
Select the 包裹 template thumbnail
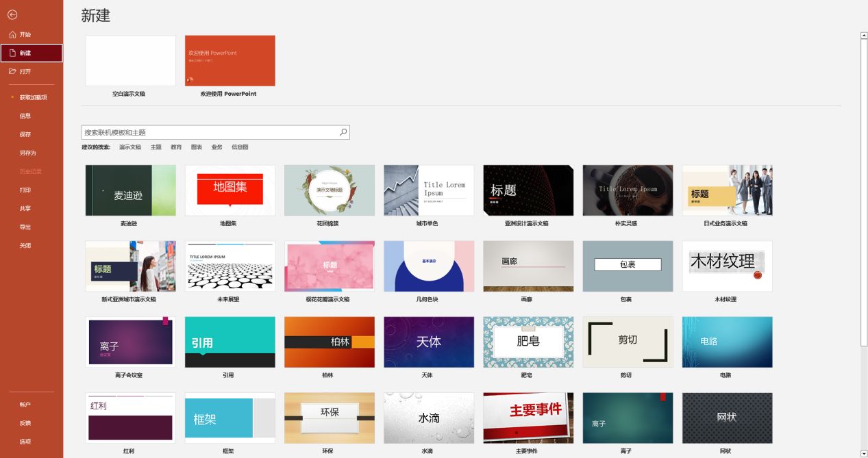click(628, 266)
